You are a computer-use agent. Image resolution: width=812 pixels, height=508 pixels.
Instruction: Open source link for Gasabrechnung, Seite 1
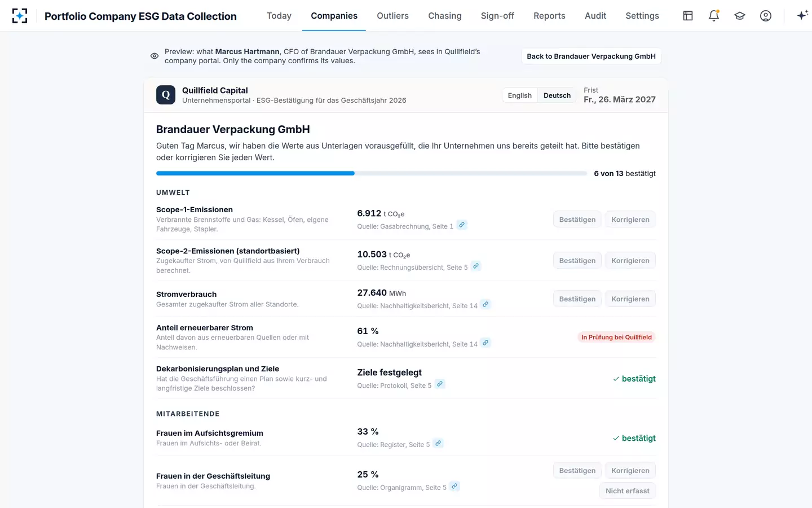[462, 225]
